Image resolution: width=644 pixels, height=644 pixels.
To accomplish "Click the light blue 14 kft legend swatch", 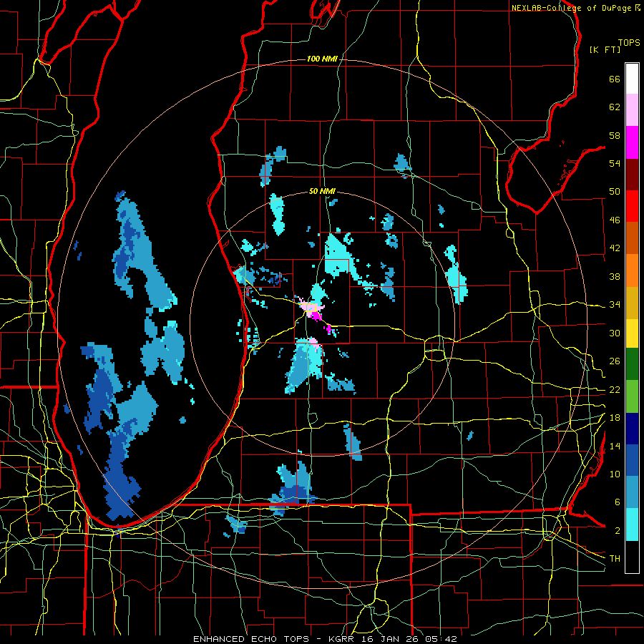I will click(632, 492).
